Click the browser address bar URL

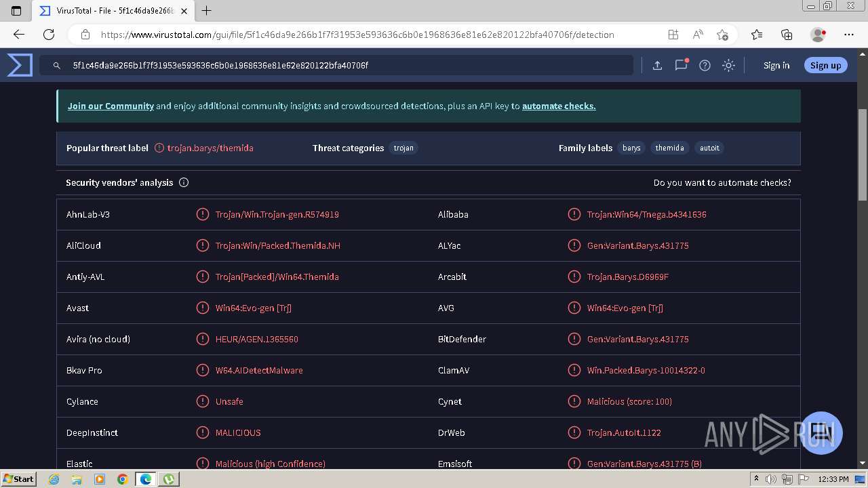[357, 35]
